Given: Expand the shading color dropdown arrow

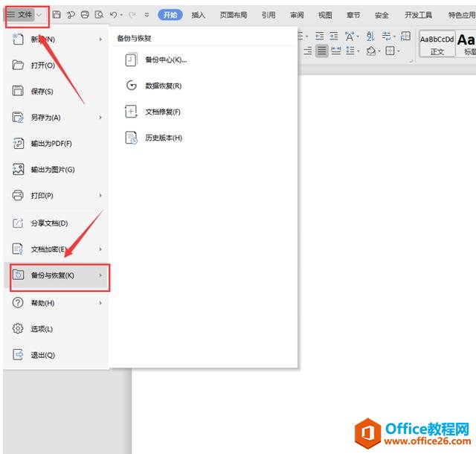Looking at the screenshot, I should 379,51.
